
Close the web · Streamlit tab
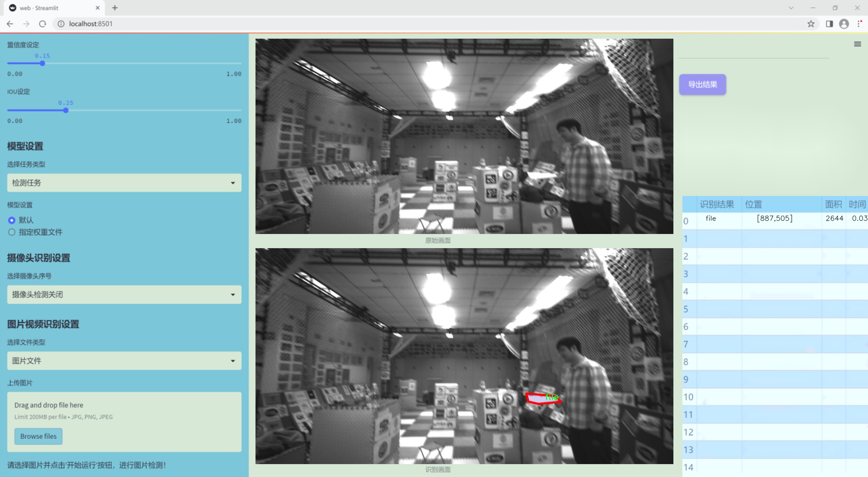click(98, 8)
